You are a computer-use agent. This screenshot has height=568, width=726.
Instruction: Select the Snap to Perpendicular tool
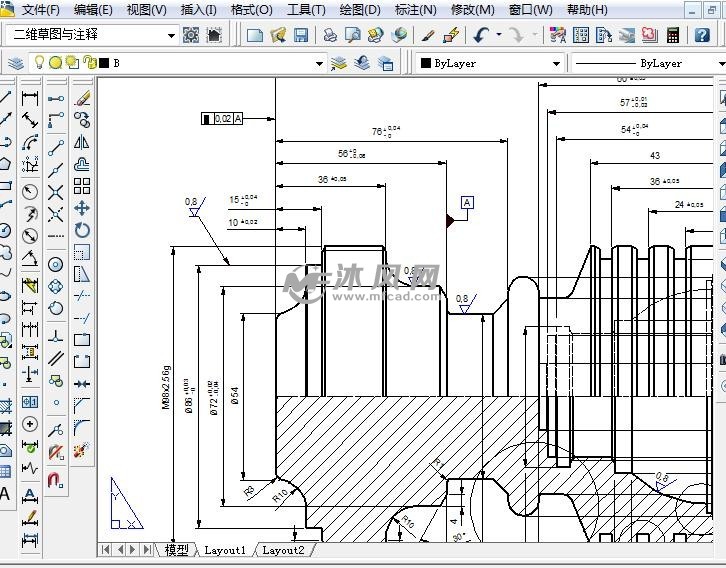coord(56,337)
